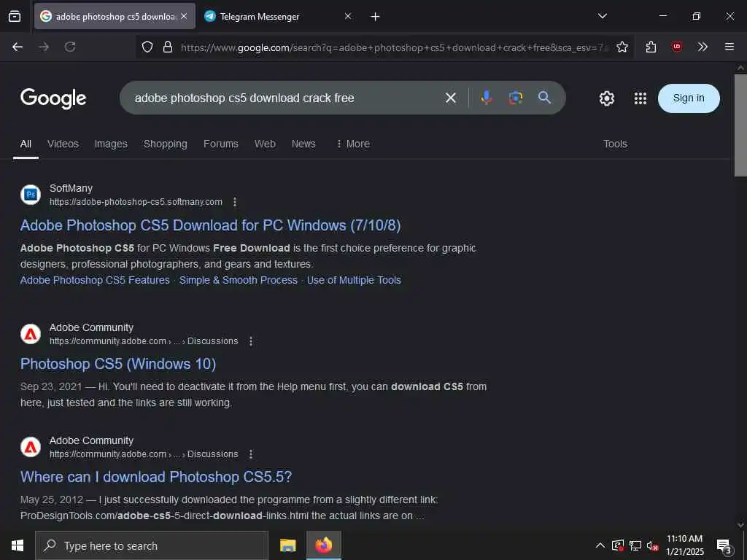Viewport: 747px width, 560px height.
Task: Focus the URL address bar
Action: (393, 47)
